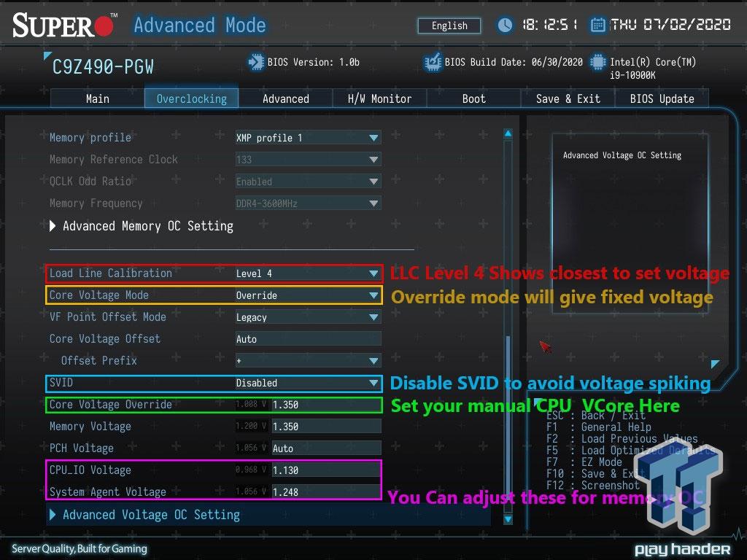Viewport: 747px width, 560px height.
Task: Open the Memory Reference Clock dropdown
Action: (309, 160)
